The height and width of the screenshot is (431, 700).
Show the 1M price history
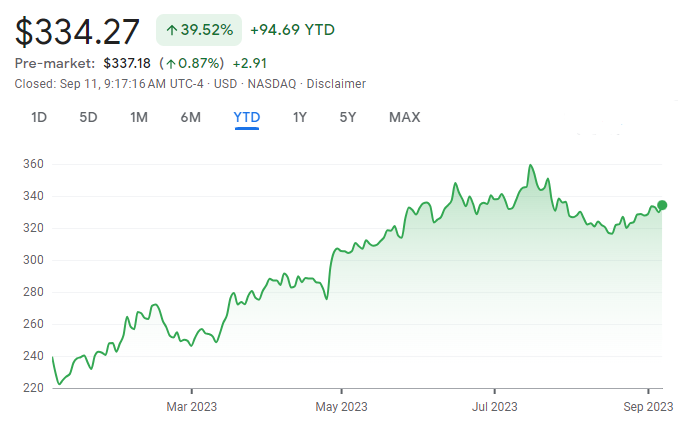pos(139,117)
